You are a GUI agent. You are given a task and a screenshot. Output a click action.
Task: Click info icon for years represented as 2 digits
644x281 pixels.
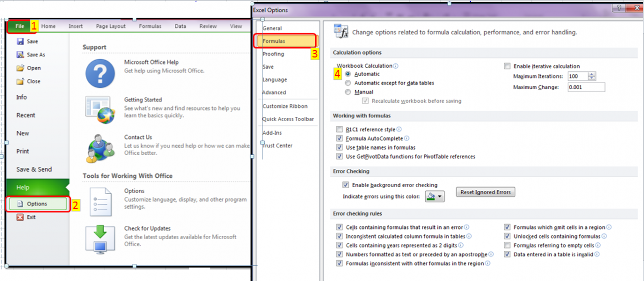click(x=460, y=245)
